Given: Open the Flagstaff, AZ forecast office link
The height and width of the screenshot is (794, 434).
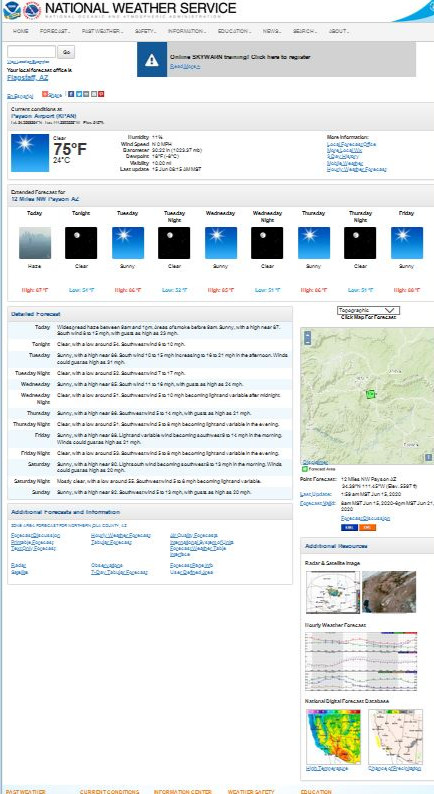Looking at the screenshot, I should coord(28,77).
